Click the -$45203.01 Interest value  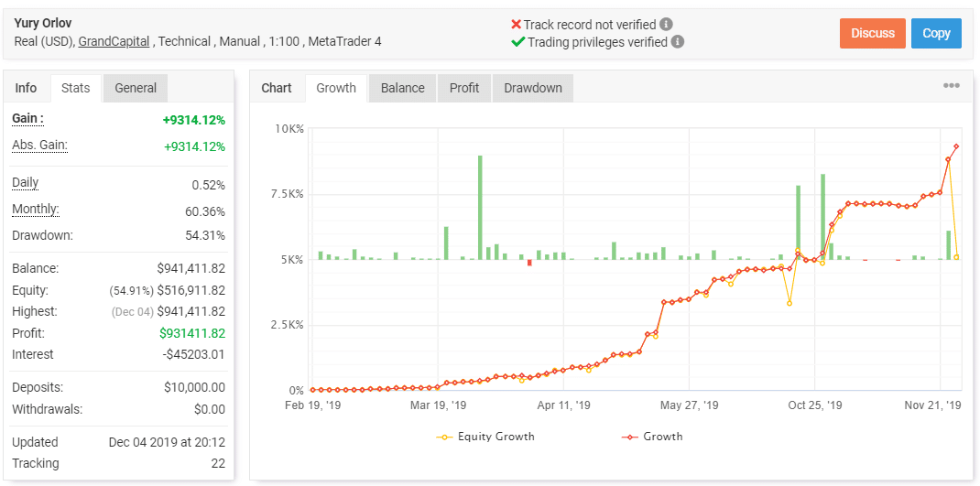tap(194, 355)
